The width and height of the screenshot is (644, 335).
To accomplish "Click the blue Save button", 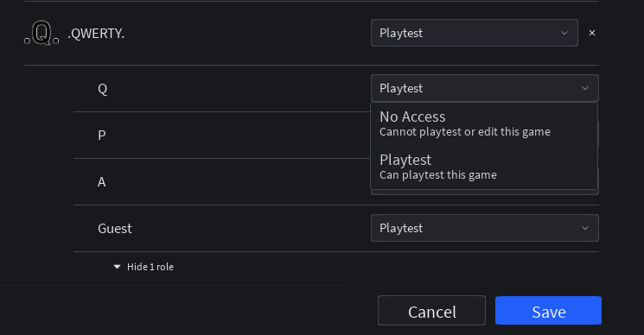I will point(548,311).
